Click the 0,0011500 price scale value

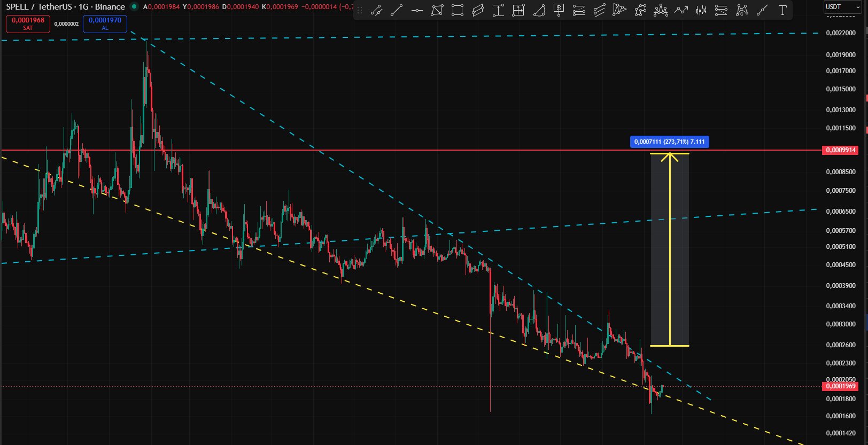pyautogui.click(x=841, y=128)
